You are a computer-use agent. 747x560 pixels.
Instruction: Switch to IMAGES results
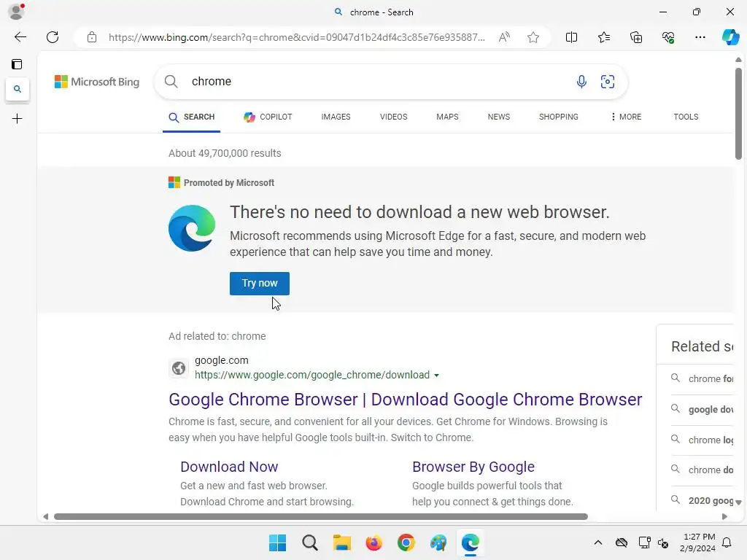click(x=336, y=117)
